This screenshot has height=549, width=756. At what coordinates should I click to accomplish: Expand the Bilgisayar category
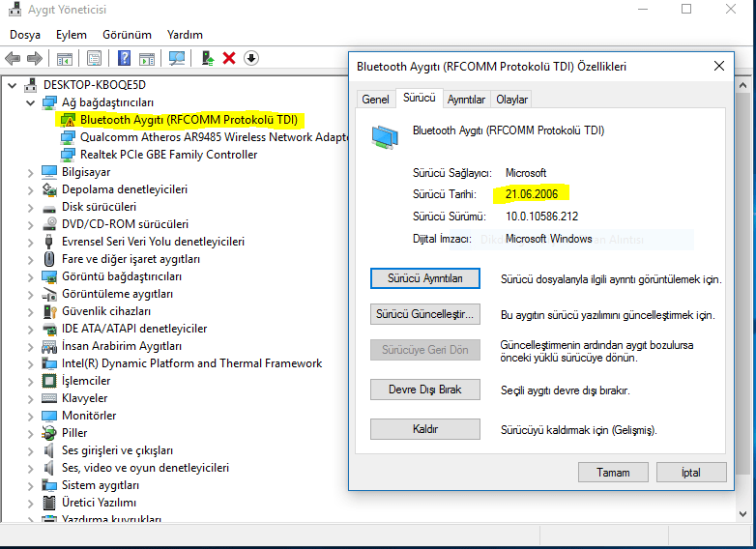point(30,173)
